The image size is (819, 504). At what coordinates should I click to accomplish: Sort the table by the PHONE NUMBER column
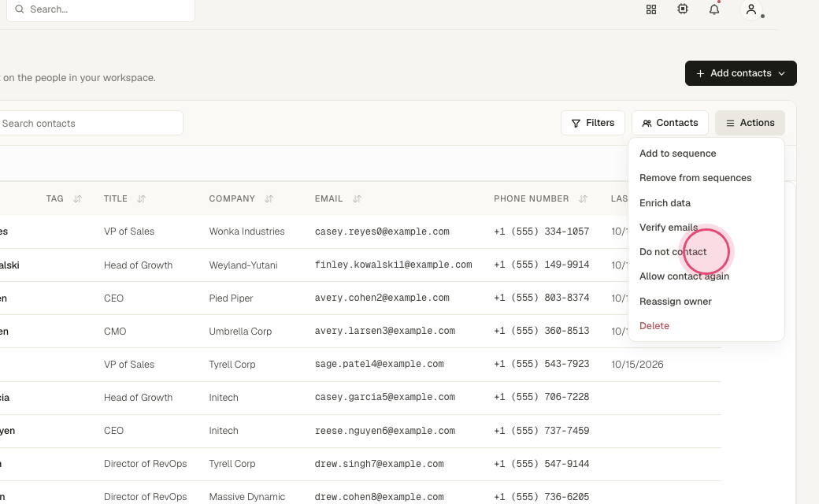point(583,199)
